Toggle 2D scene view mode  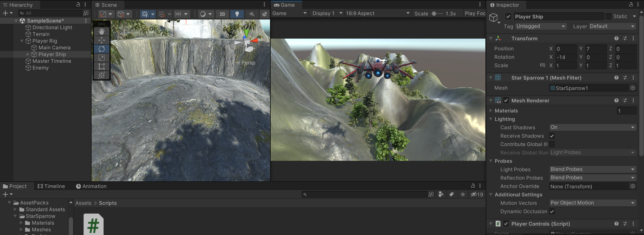pyautogui.click(x=222, y=14)
